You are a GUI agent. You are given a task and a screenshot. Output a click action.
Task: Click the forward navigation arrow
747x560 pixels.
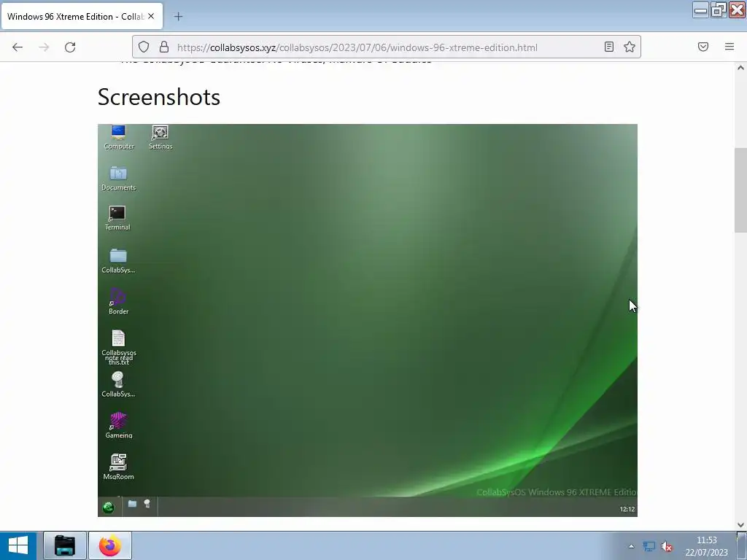44,47
